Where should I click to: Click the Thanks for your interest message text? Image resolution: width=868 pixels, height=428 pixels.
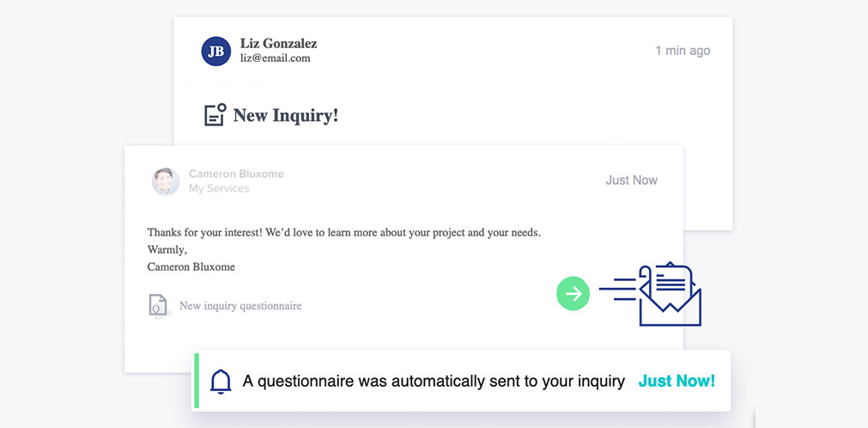tap(343, 233)
